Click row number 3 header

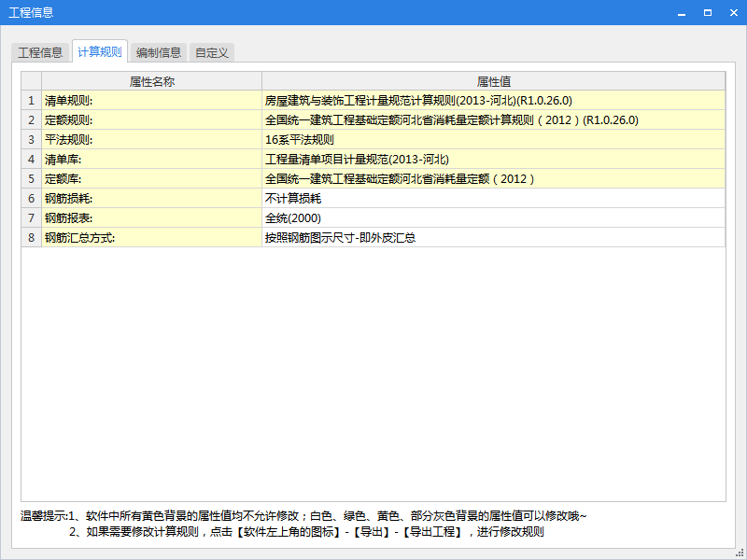32,139
